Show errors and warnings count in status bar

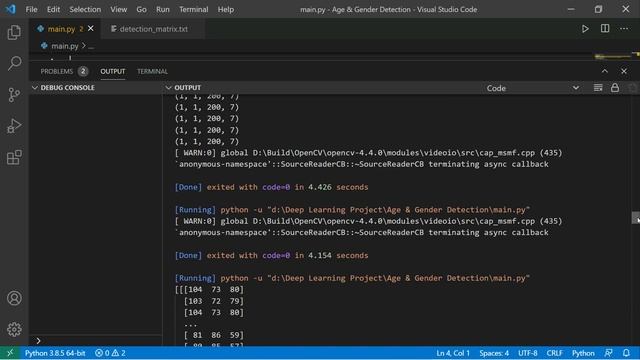click(110, 353)
